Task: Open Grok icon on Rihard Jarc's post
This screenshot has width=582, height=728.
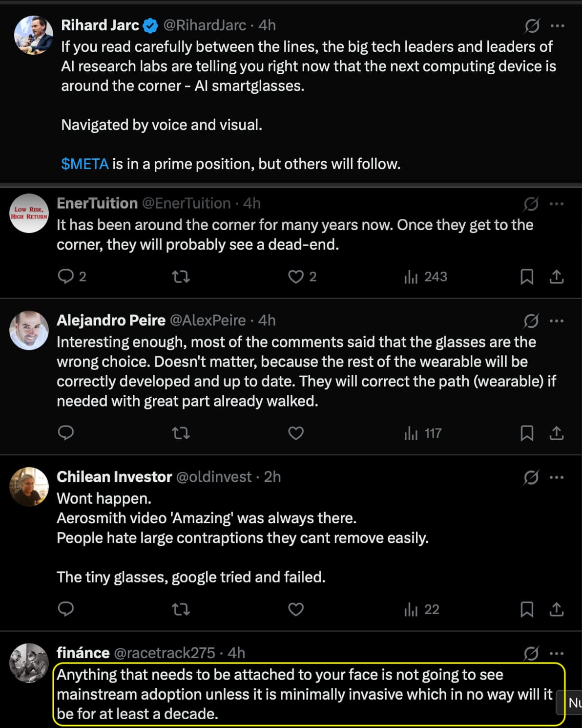Action: [532, 25]
